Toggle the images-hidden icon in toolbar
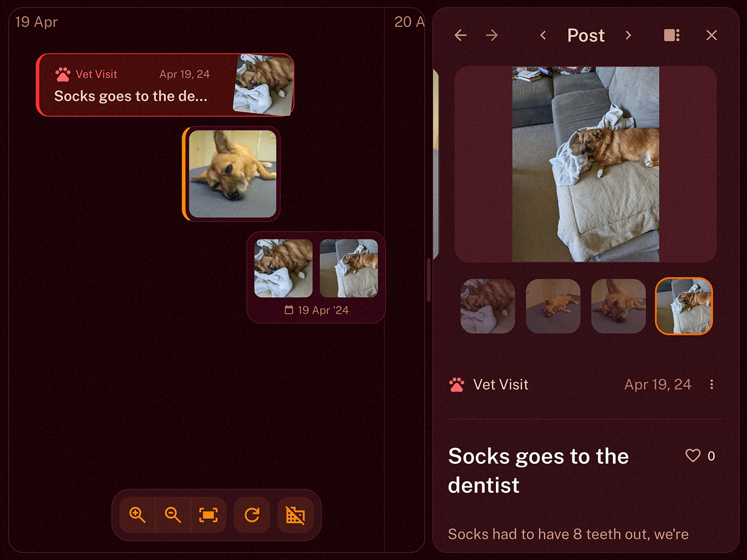The image size is (747, 560). (295, 515)
